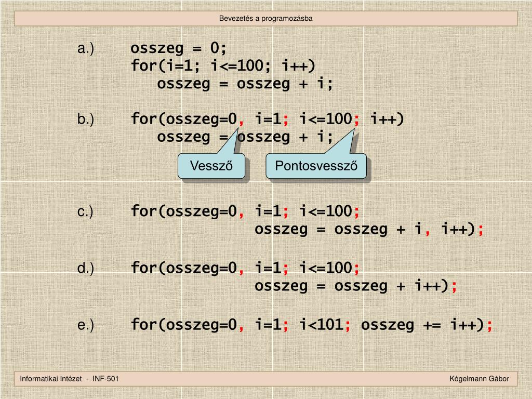Click the line "osszeg = 0;"
Image resolution: width=532 pixels, height=399 pixels.
tap(179, 48)
